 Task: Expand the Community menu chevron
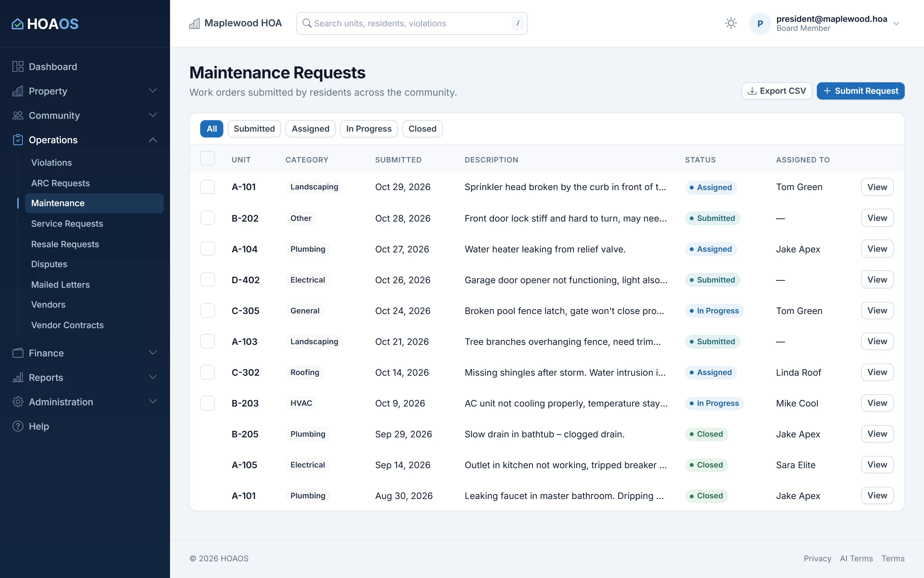coord(153,115)
